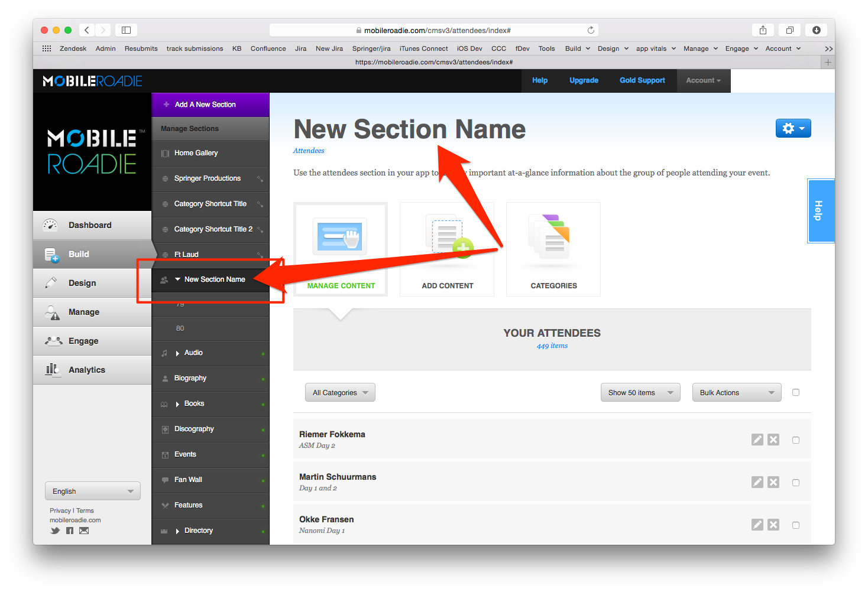Open the Show 50 items dropdown
This screenshot has width=868, height=592.
click(x=640, y=393)
